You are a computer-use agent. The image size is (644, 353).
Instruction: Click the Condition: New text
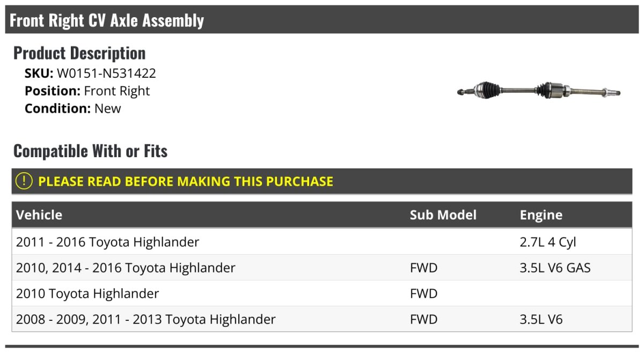73,108
